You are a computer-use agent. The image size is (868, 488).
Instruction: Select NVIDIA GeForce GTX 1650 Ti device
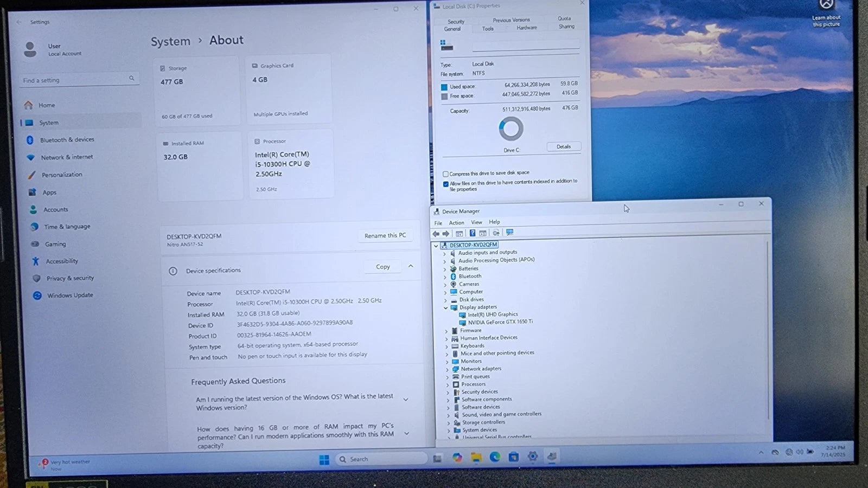coord(500,322)
